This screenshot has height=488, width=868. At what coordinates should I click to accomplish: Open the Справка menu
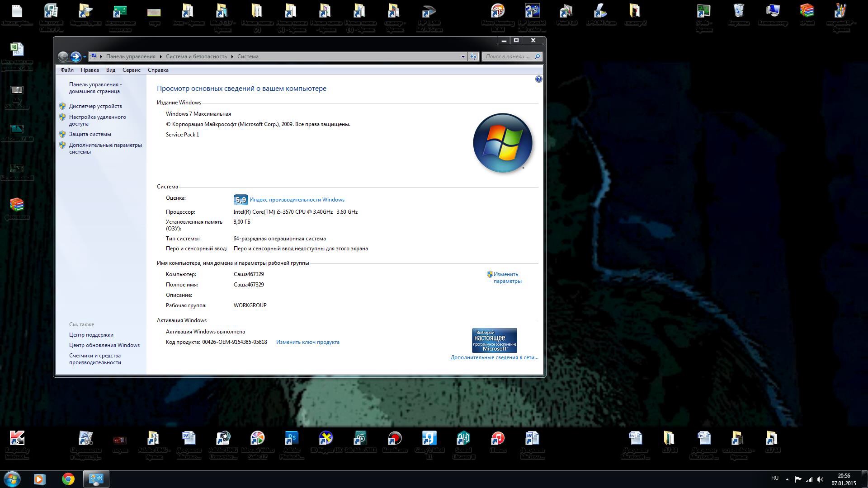point(158,70)
